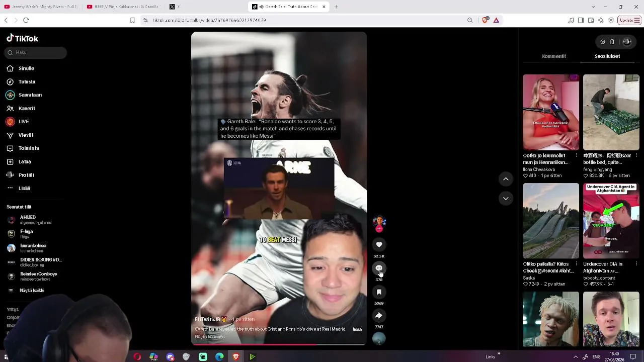Open options for the beer bottle video
The image size is (644, 362).
[x=637, y=155]
